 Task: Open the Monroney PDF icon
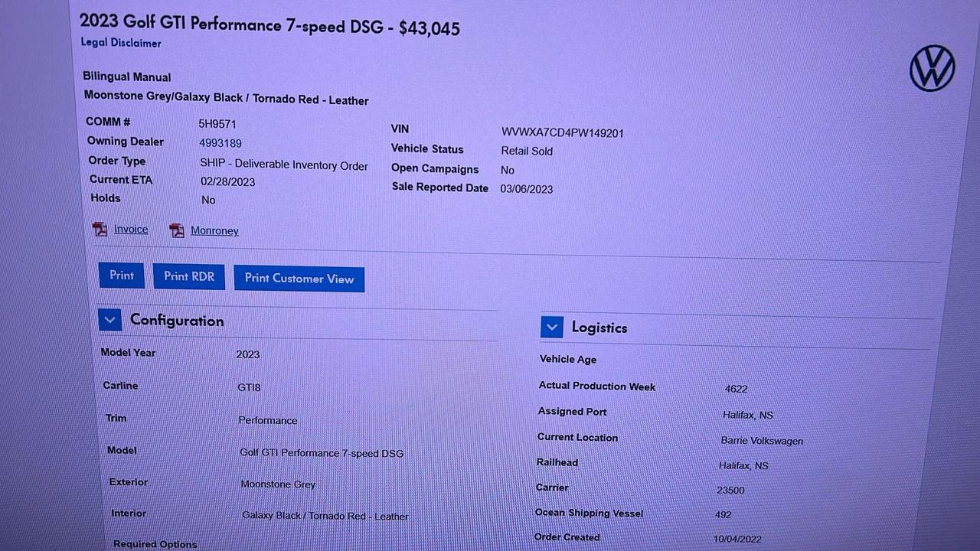coord(177,230)
